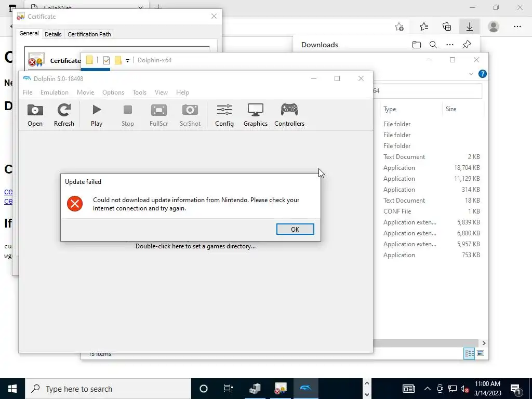
Task: Dismiss Update failed dialog with OK
Action: (x=295, y=229)
